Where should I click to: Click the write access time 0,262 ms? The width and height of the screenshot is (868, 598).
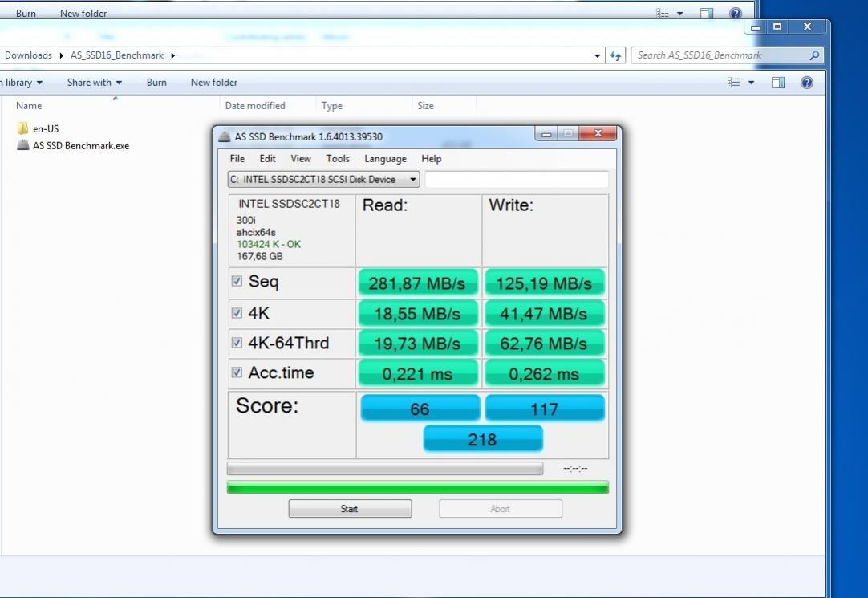(x=545, y=373)
